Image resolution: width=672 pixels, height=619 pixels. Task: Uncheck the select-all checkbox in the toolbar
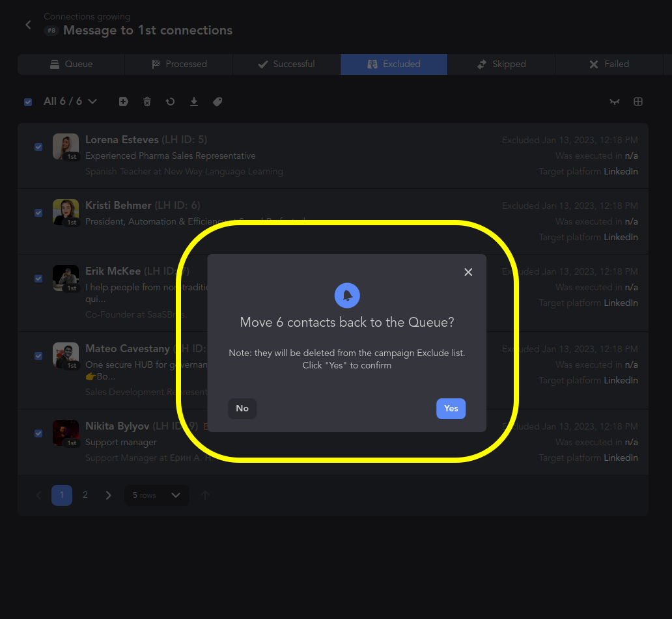click(27, 102)
